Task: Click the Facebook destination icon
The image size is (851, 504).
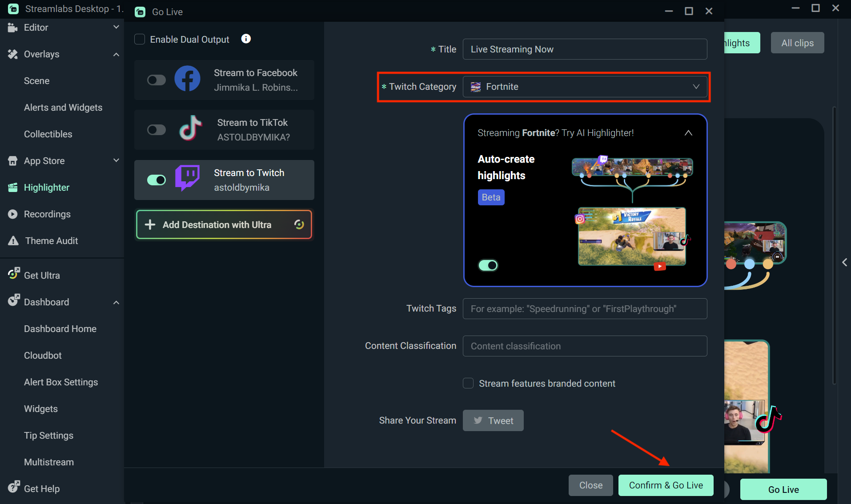Action: click(187, 78)
